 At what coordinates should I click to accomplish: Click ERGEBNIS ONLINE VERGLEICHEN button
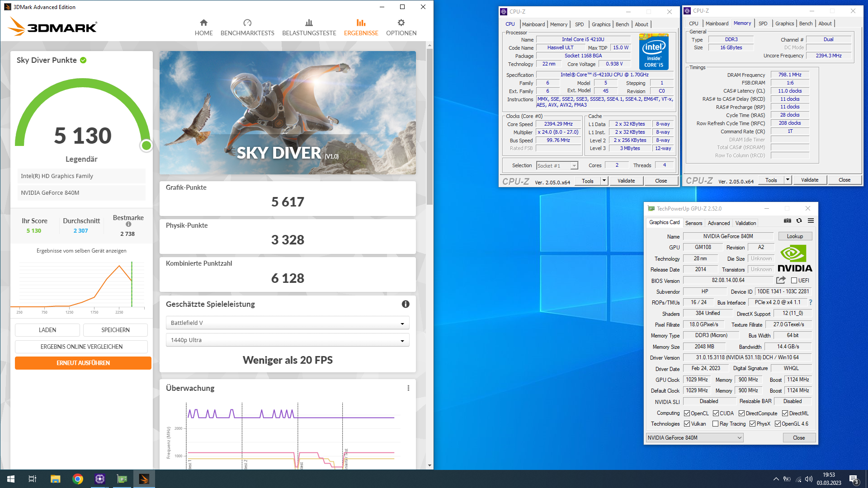(81, 347)
